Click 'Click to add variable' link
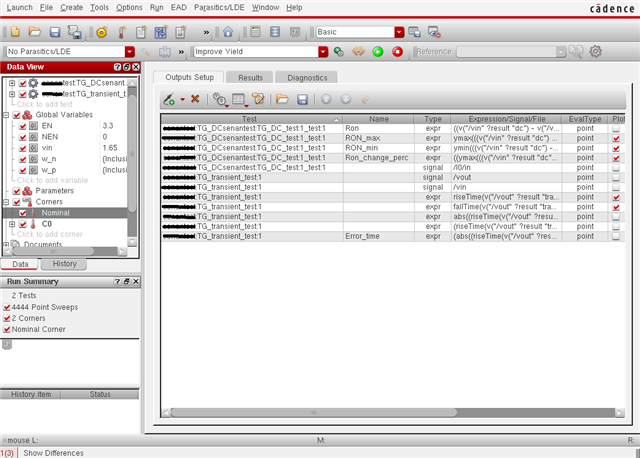This screenshot has width=640, height=458. (x=52, y=180)
